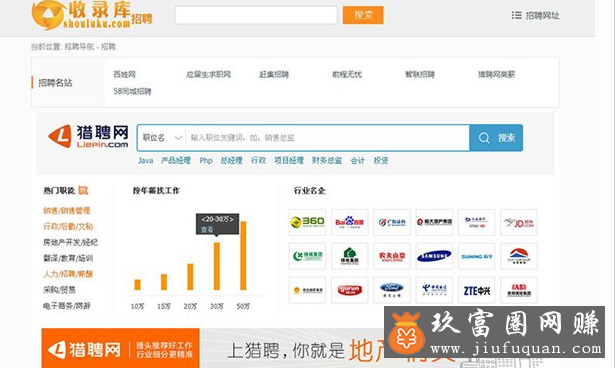The image size is (615, 368).
Task: Open the 猎聘网高薪 site link
Action: tap(496, 74)
